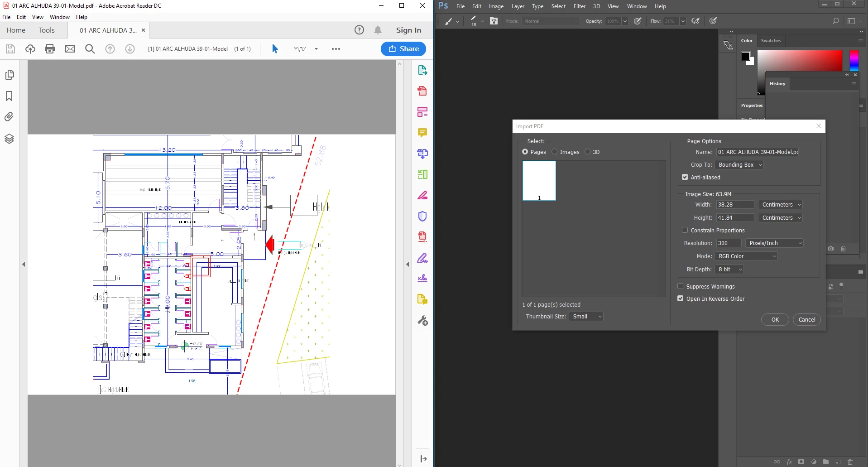Expand the Crop To dropdown
Screen dimensions: 868x467
point(739,165)
